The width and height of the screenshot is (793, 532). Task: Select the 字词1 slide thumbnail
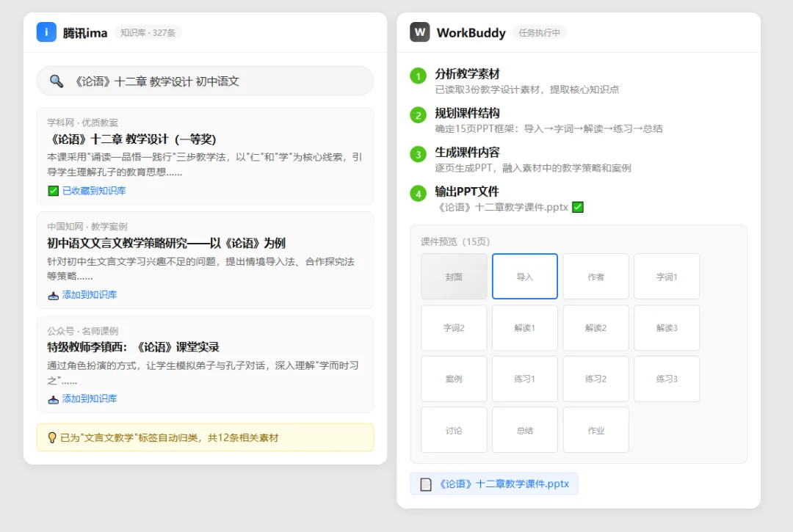point(667,277)
